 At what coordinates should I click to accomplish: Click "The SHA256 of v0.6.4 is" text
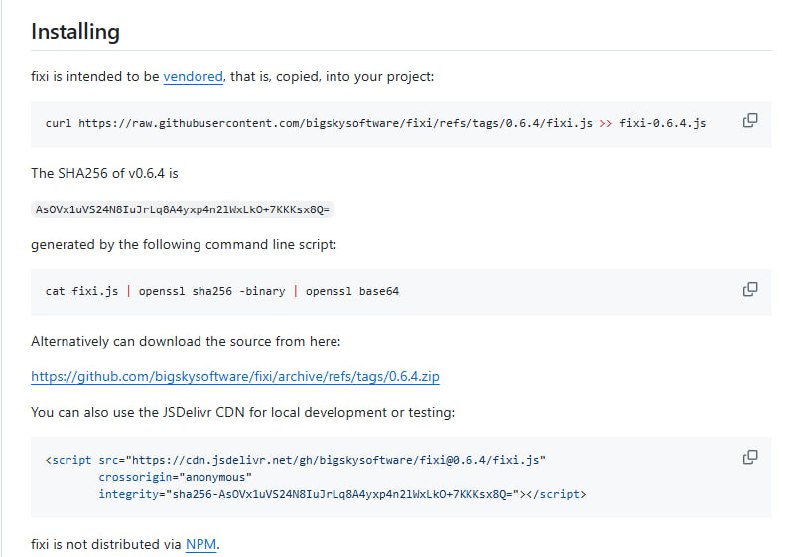click(x=105, y=173)
